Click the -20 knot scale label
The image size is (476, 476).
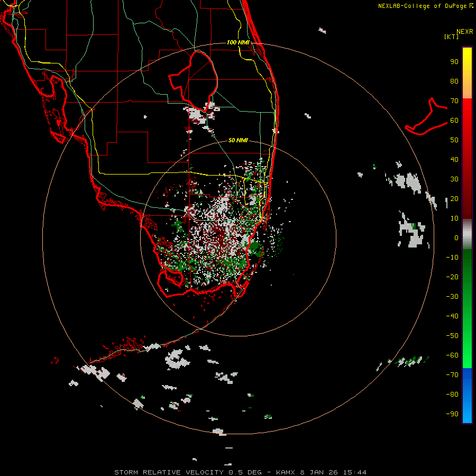[x=452, y=277]
